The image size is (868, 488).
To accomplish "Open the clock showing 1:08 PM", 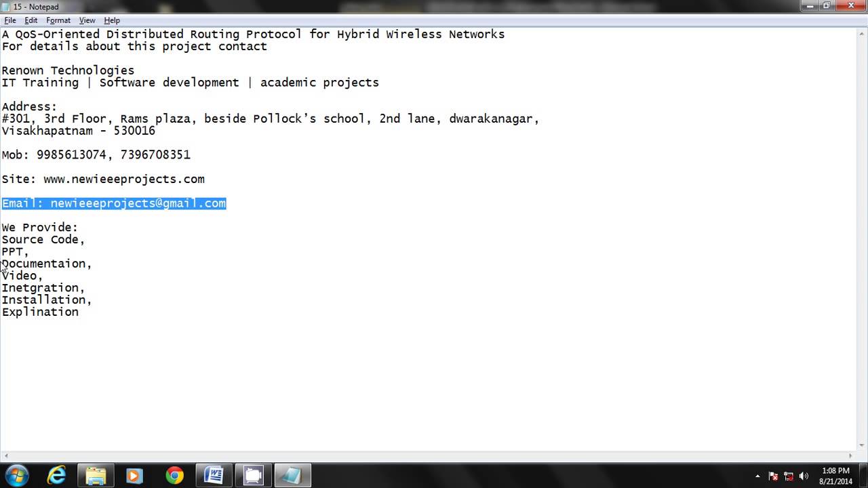I will [835, 476].
